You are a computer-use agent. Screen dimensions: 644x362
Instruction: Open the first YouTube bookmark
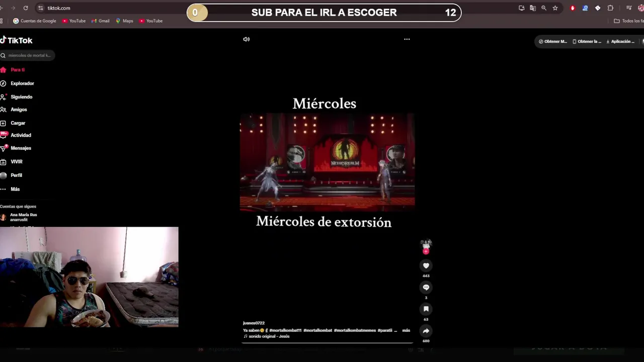[74, 21]
